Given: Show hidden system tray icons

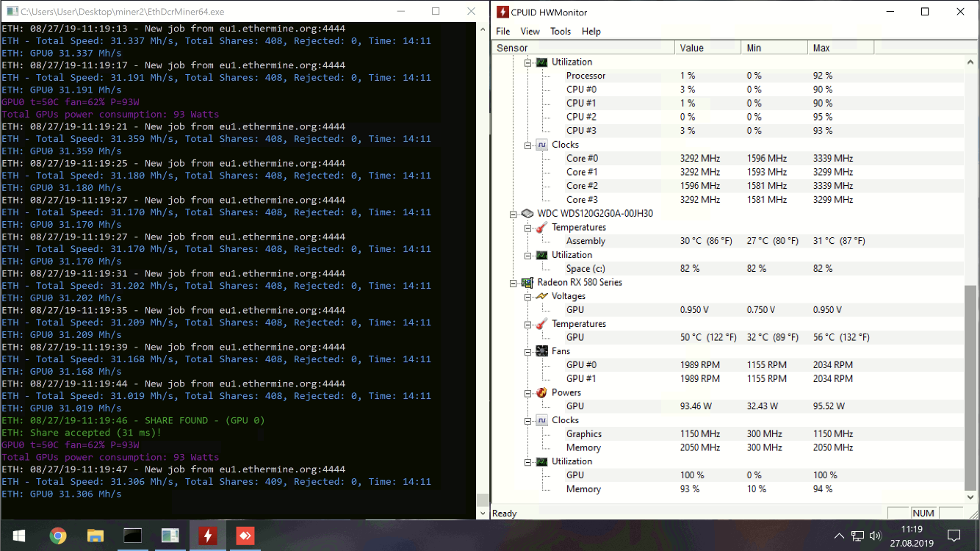Looking at the screenshot, I should tap(839, 536).
